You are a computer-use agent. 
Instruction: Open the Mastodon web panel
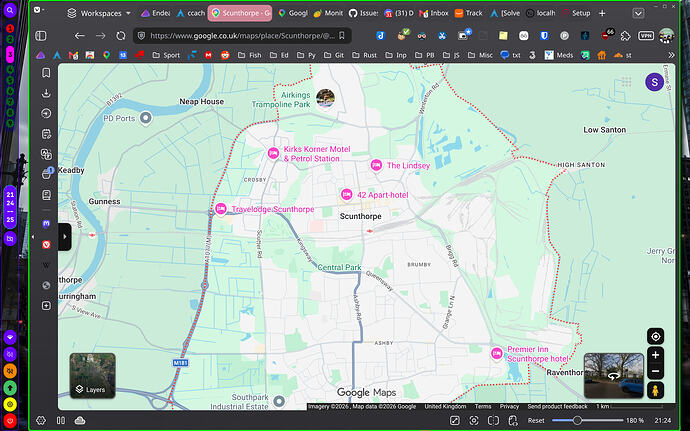(46, 224)
